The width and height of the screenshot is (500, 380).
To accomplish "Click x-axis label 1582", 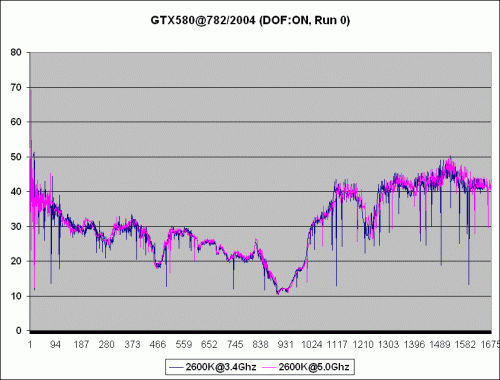I will pos(466,344).
